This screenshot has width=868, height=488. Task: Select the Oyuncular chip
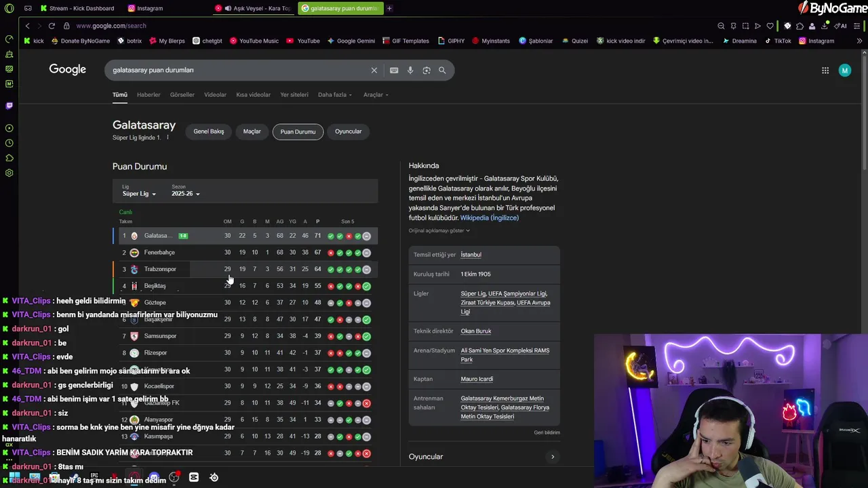click(x=348, y=131)
